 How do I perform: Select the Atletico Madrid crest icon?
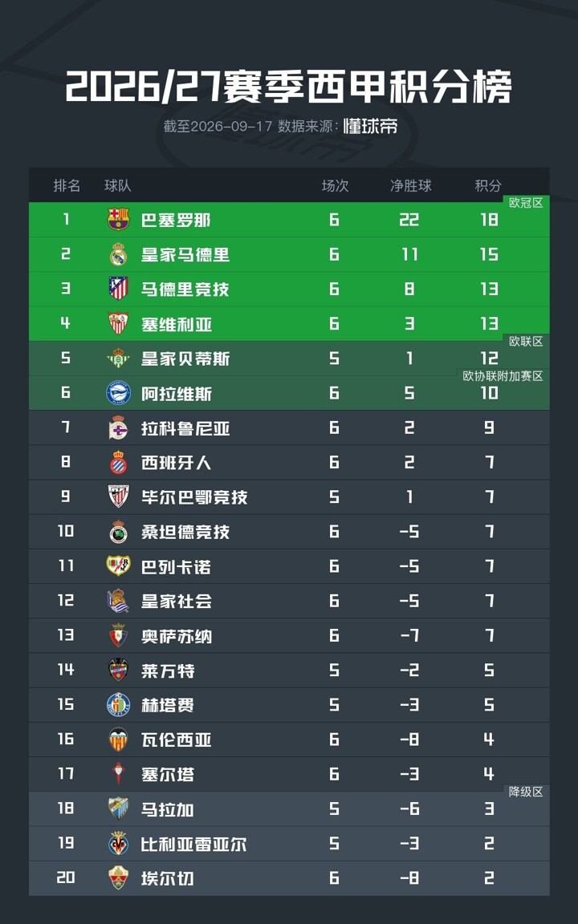[119, 289]
